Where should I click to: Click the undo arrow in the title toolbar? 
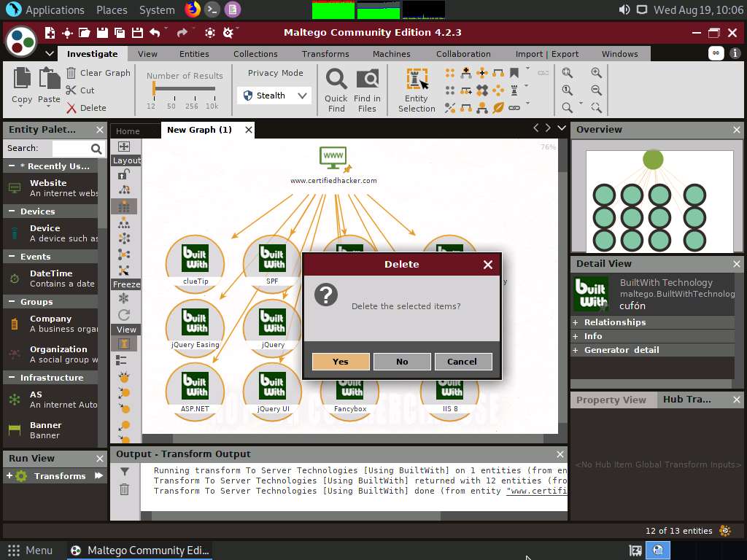[x=155, y=33]
